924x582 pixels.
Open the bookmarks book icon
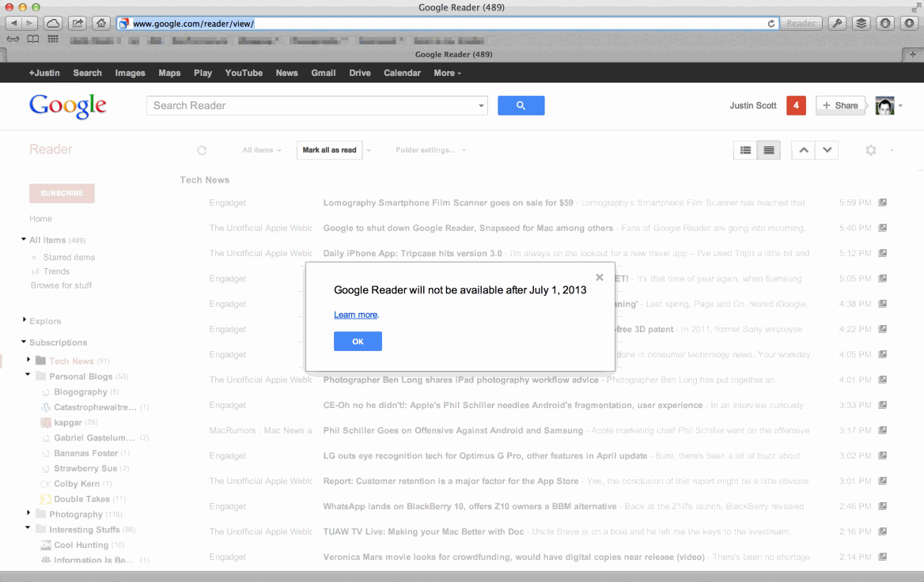33,39
